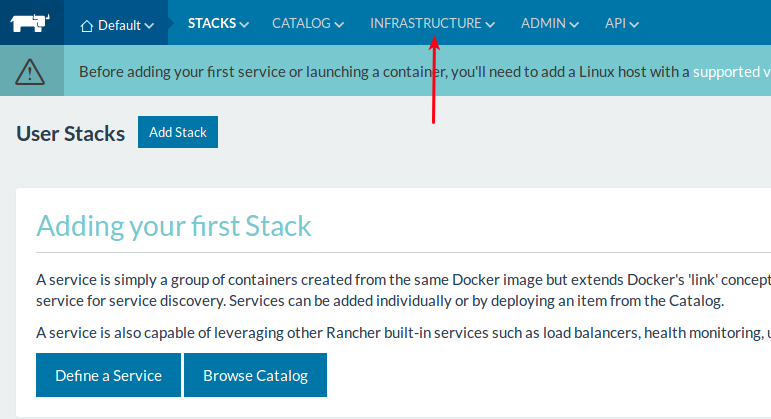The height and width of the screenshot is (419, 771).
Task: Expand the API menu chevron
Action: click(x=634, y=25)
